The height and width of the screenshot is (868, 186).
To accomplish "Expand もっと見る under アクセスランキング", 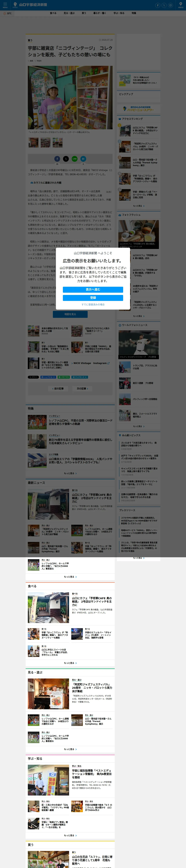I will tap(138, 206).
